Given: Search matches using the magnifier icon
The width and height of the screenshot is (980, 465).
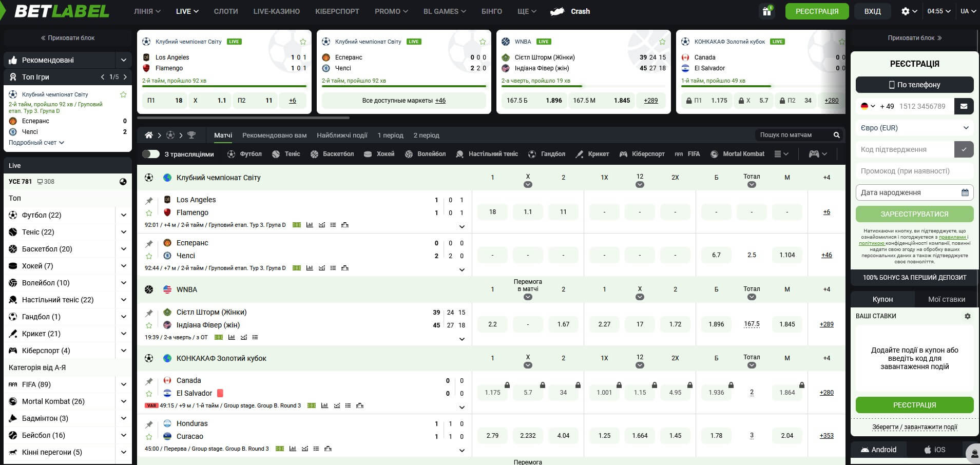Looking at the screenshot, I should 836,135.
